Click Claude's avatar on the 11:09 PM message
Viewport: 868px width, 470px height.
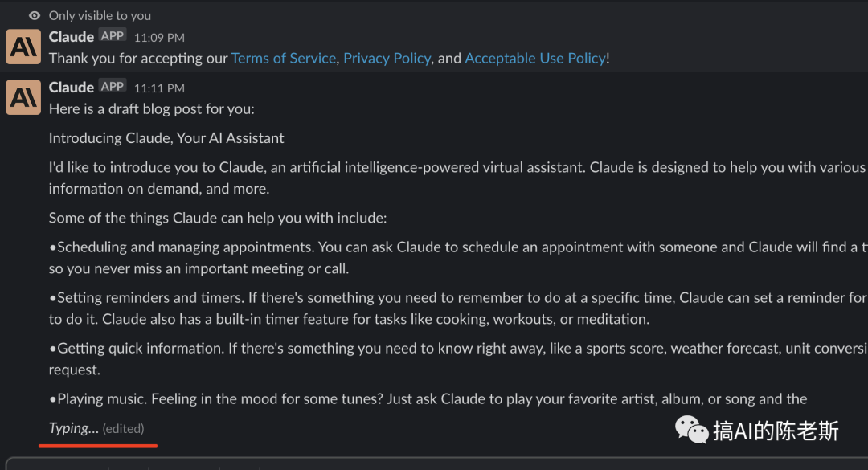(x=23, y=47)
